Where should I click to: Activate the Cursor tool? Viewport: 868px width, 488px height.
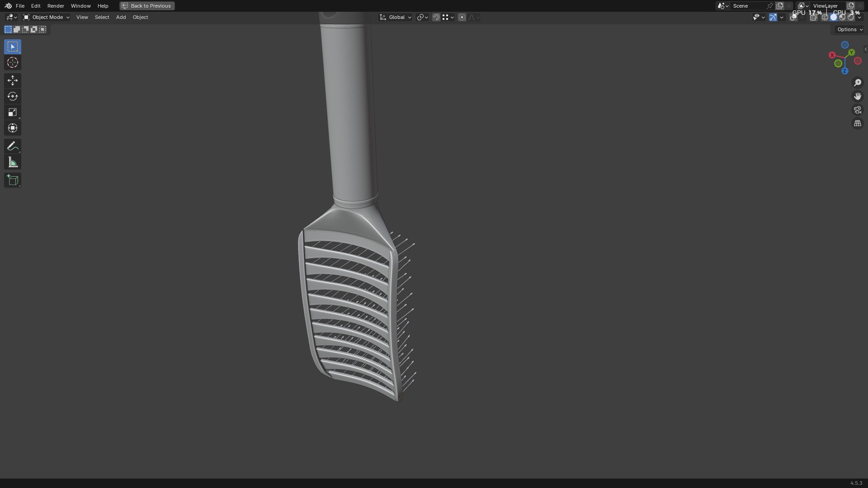13,62
